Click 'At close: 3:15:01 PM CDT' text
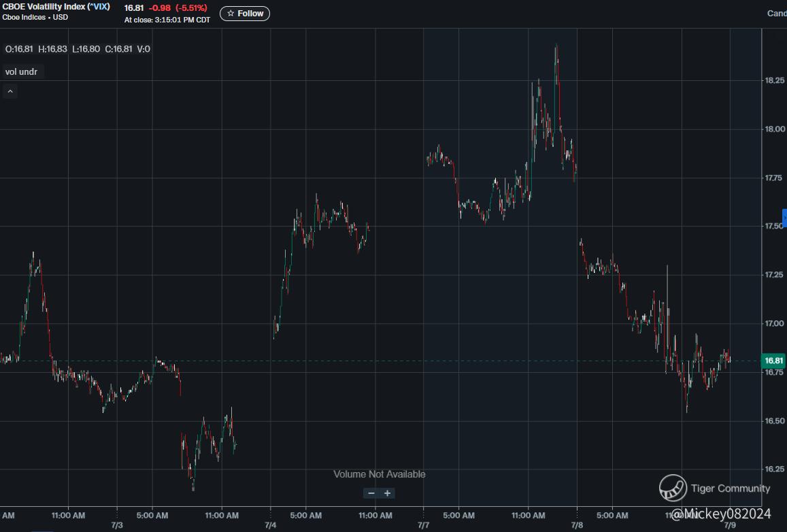The width and height of the screenshot is (787, 532). 167,20
